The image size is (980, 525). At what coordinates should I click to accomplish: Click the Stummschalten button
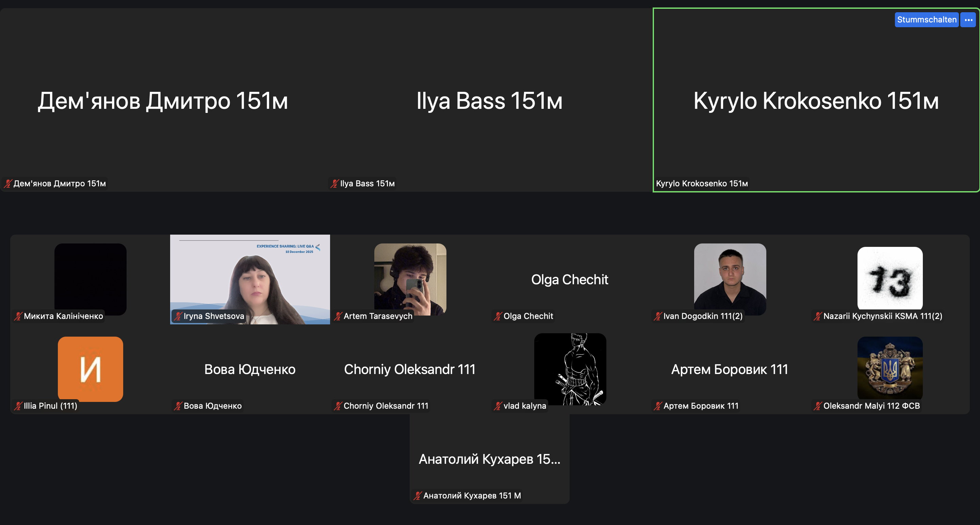tap(926, 20)
